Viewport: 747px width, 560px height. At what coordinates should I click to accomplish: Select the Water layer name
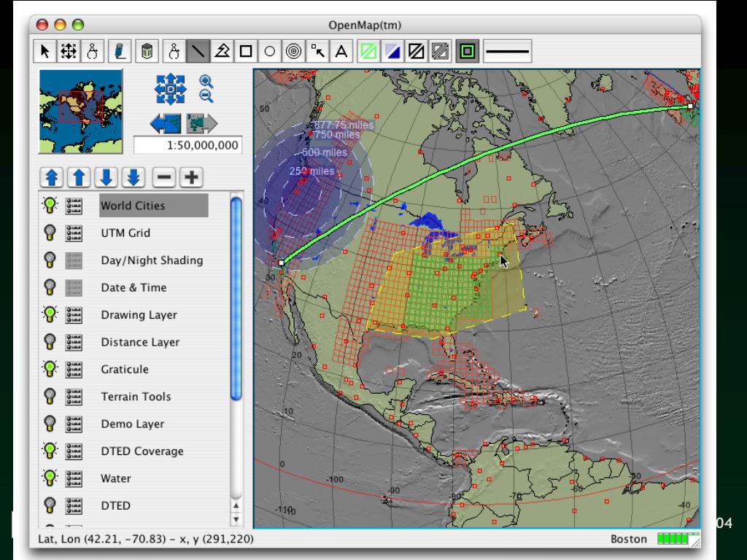(x=116, y=478)
